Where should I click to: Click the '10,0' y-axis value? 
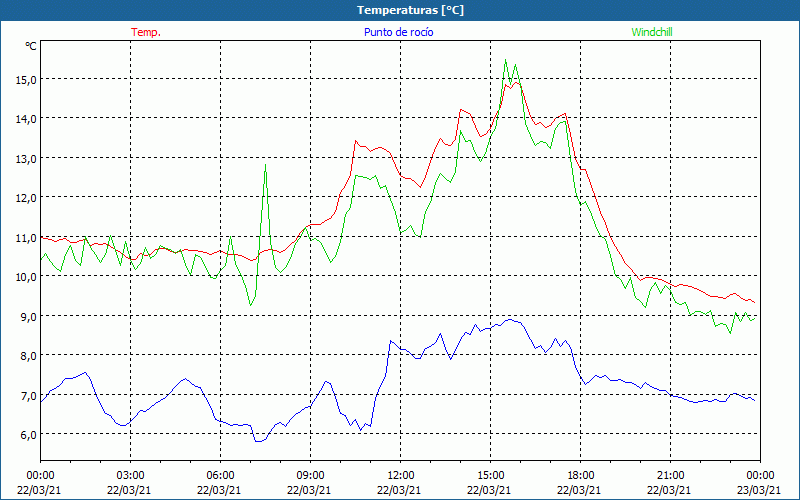(x=27, y=277)
